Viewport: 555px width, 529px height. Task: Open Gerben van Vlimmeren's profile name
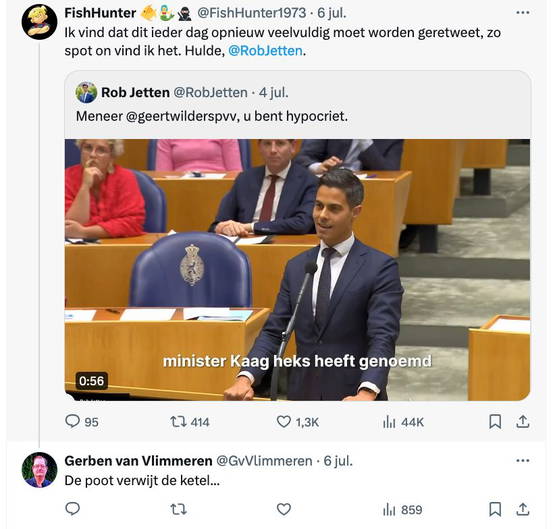tap(138, 461)
